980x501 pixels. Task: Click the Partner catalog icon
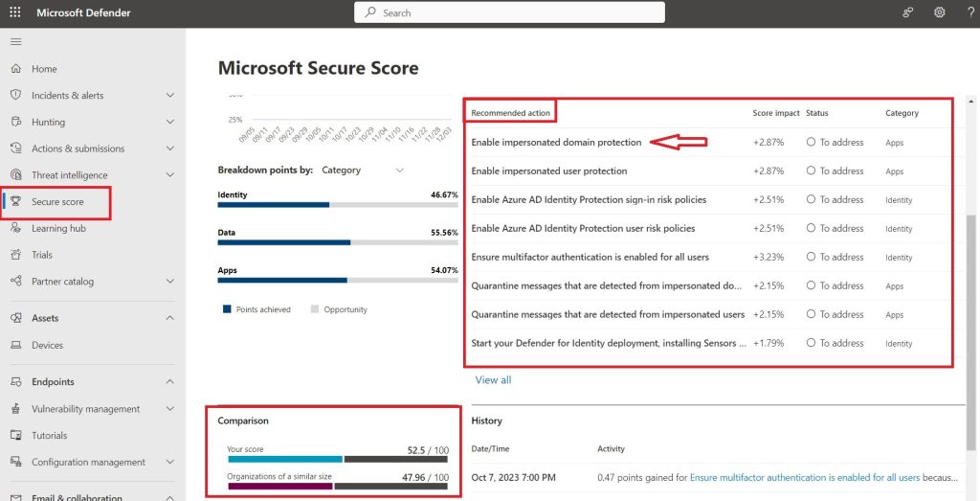point(16,282)
